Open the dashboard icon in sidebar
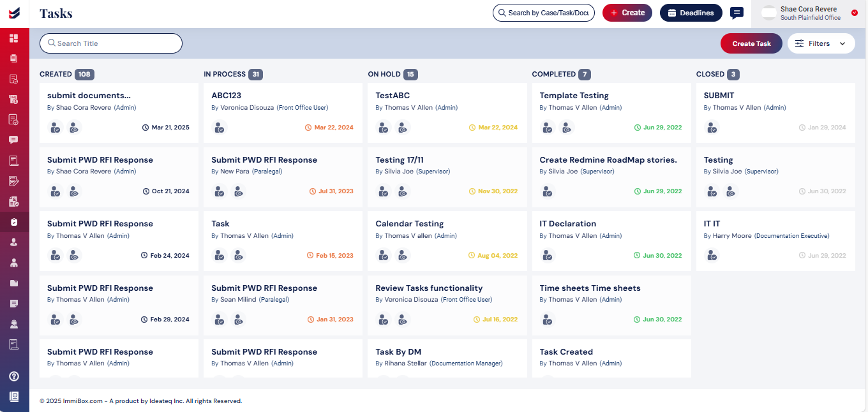This screenshot has width=868, height=412. (14, 38)
